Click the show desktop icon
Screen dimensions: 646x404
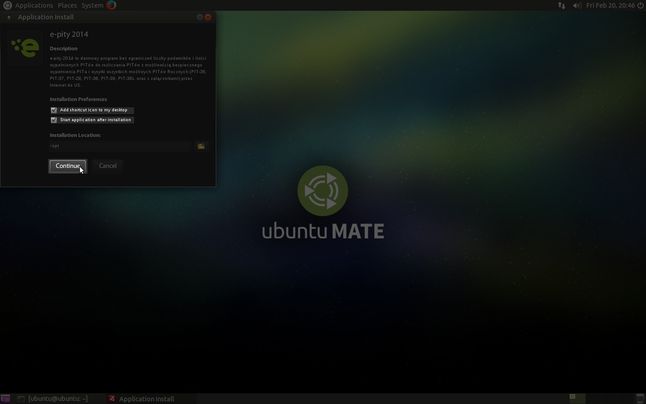coord(5,399)
